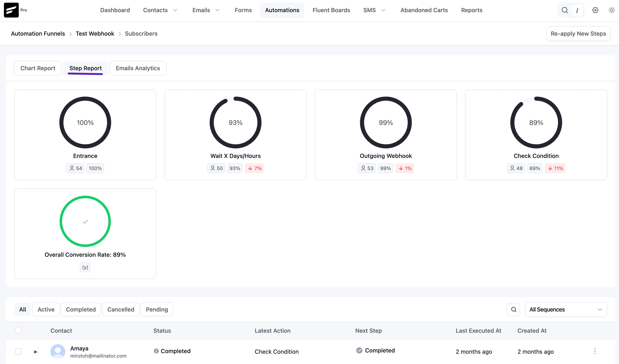Click the Check Condition 89% badge
Viewport: 619px width, 364px height.
(x=535, y=168)
